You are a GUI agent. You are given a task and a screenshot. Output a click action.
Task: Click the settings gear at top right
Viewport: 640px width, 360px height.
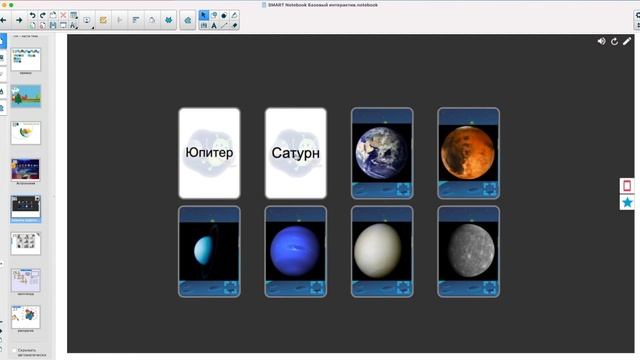(638, 15)
